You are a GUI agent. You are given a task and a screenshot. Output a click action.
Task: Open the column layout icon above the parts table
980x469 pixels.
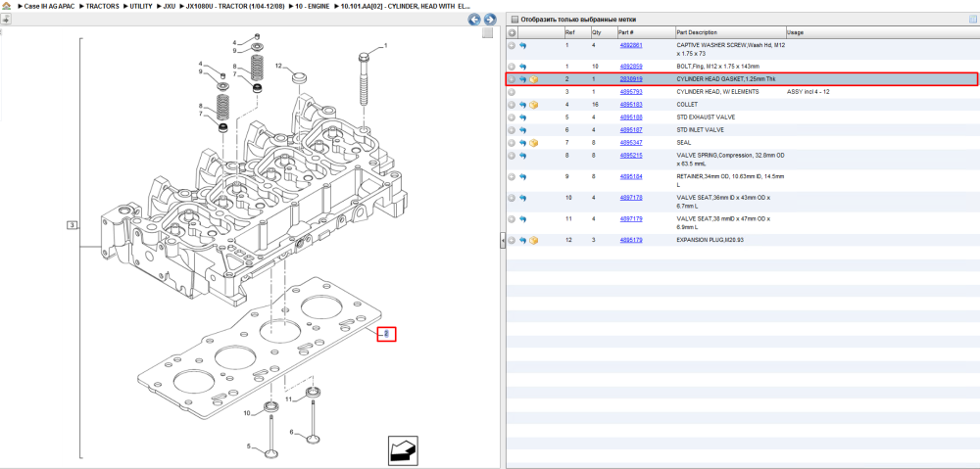972,20
